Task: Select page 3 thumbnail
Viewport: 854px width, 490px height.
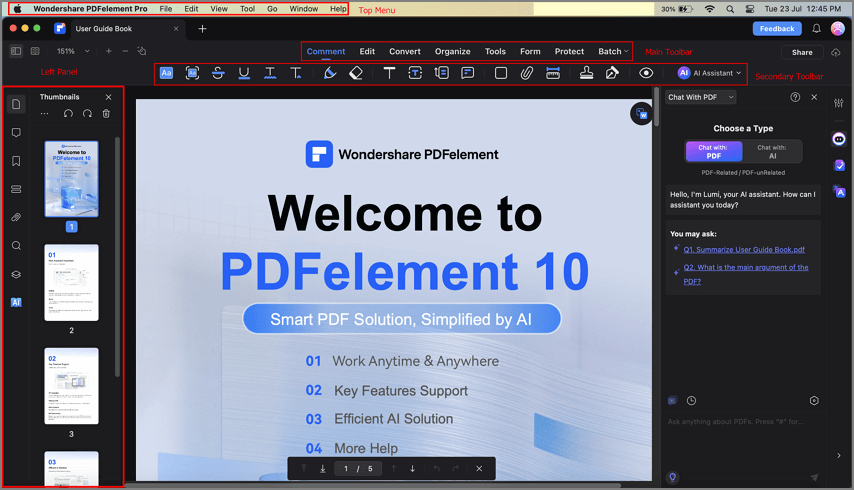Action: point(71,386)
